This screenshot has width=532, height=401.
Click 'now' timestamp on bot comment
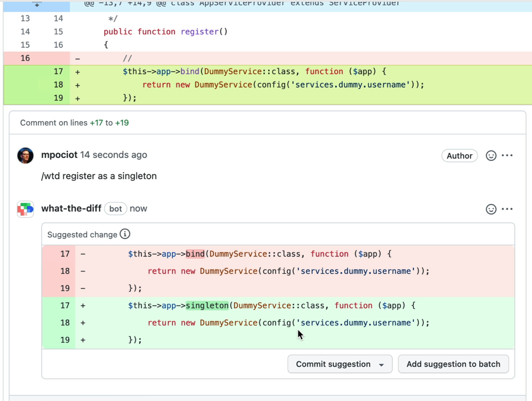point(138,208)
